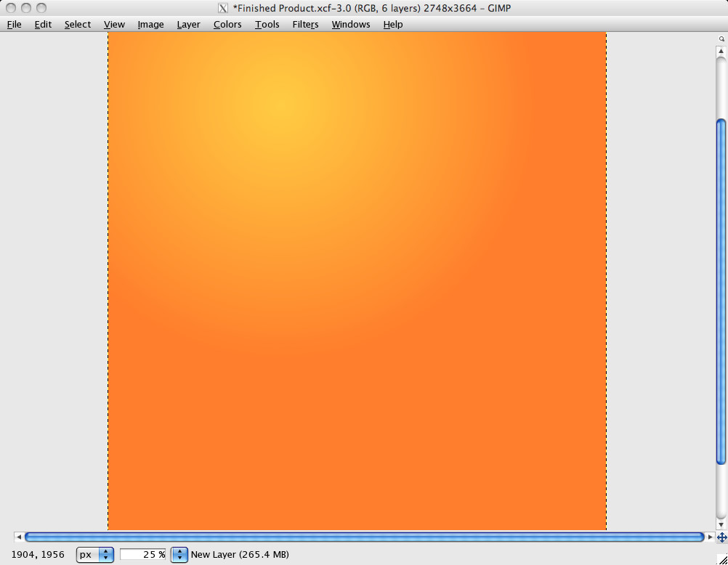
Task: Open the Layer menu
Action: coord(188,24)
